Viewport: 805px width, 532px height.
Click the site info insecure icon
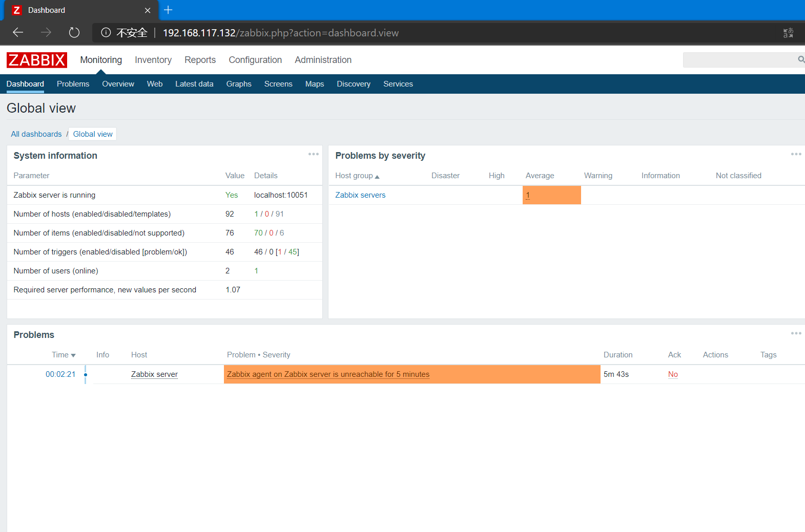pyautogui.click(x=106, y=33)
